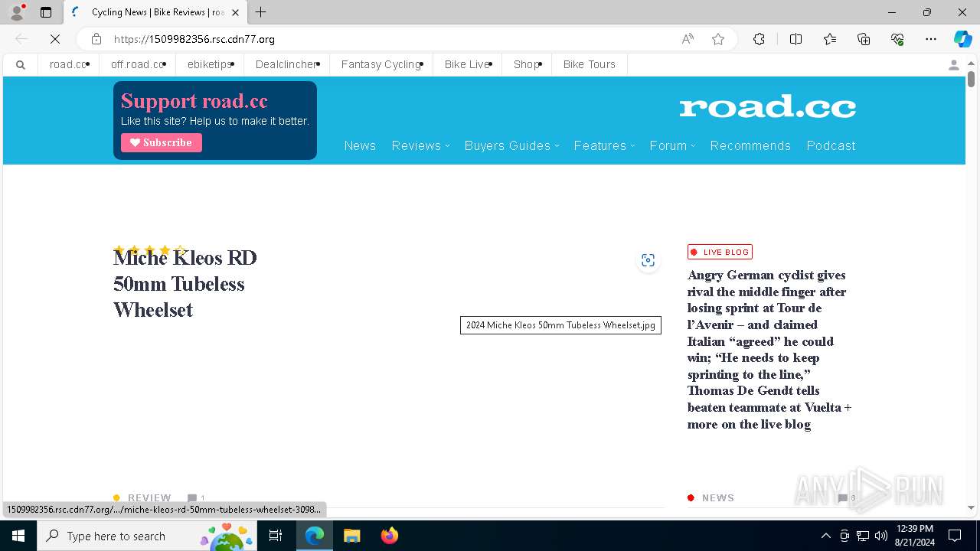The height and width of the screenshot is (551, 980).
Task: Add this page to favorites
Action: tap(718, 39)
